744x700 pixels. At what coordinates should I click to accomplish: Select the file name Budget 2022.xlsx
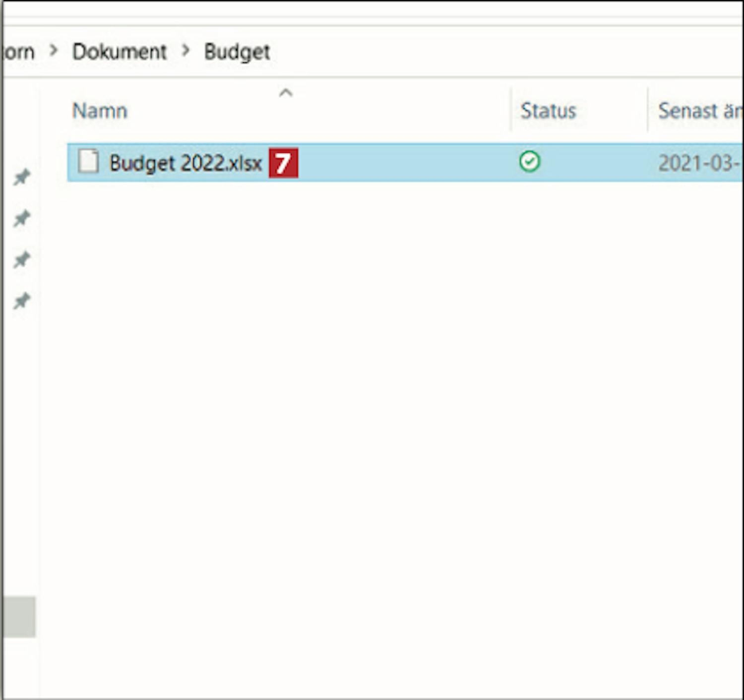pyautogui.click(x=186, y=163)
